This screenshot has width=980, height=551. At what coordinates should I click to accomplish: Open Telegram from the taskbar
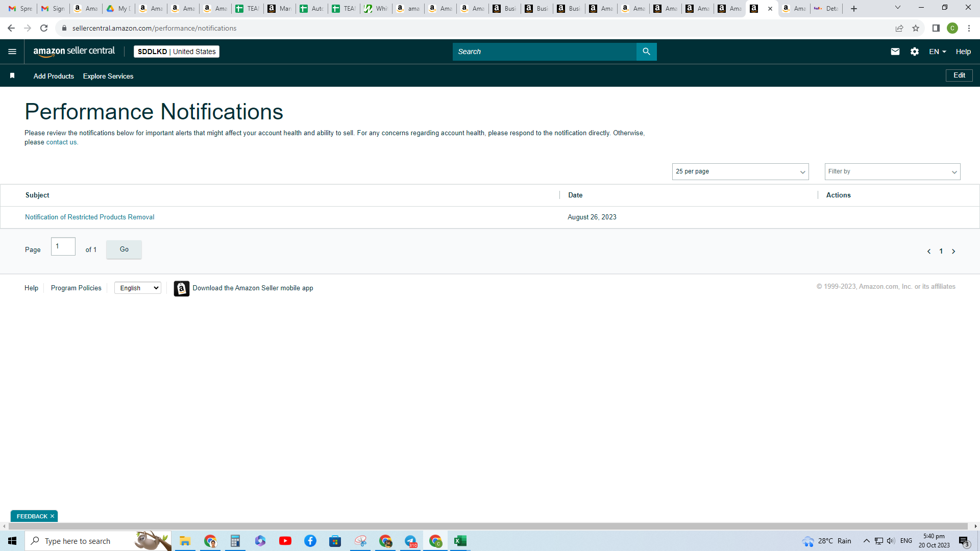pyautogui.click(x=410, y=541)
